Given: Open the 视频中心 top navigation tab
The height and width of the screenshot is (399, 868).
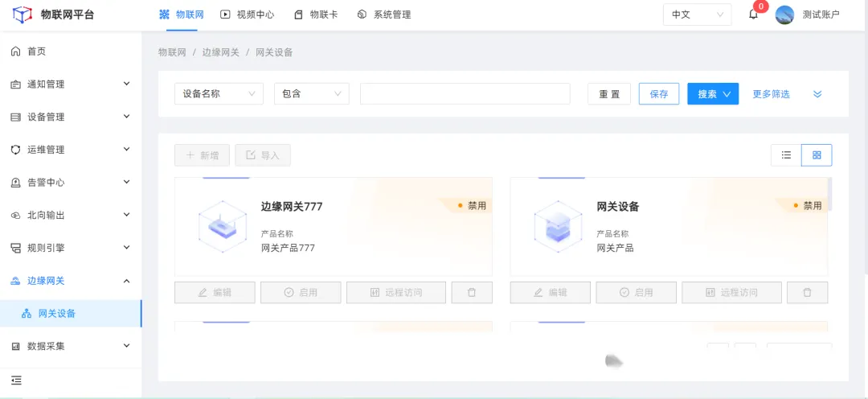Looking at the screenshot, I should (247, 15).
